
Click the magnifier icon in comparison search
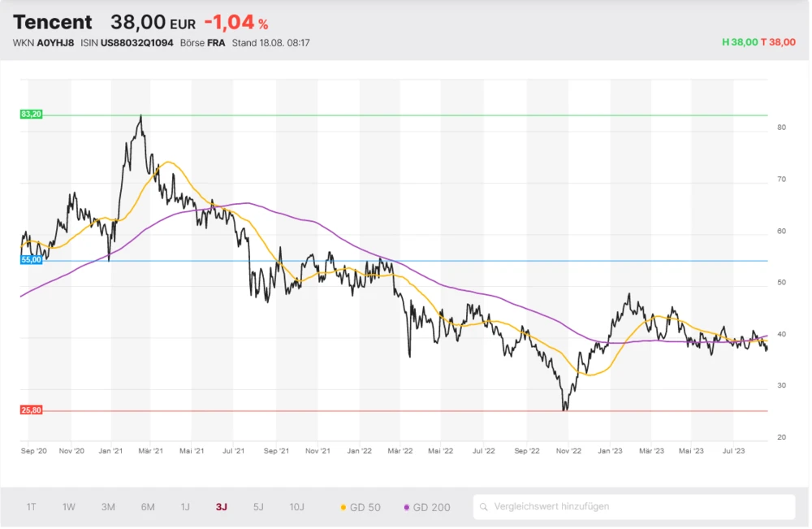click(485, 507)
